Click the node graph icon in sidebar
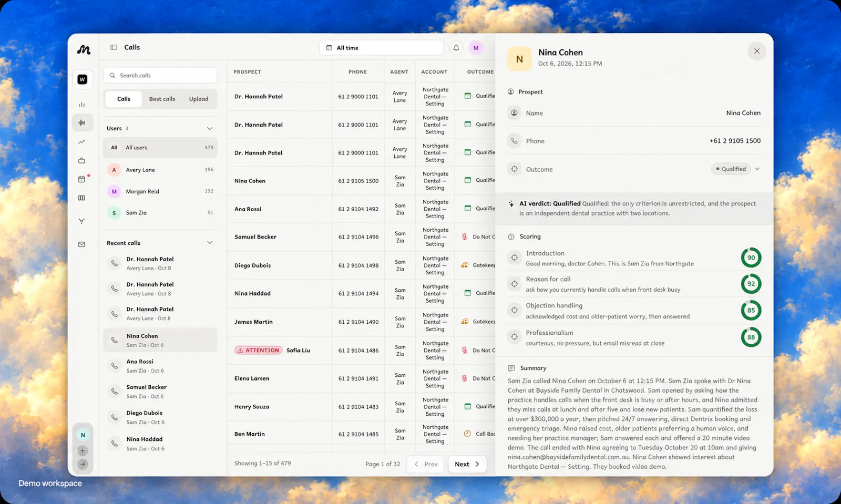The width and height of the screenshot is (841, 504). (82, 221)
